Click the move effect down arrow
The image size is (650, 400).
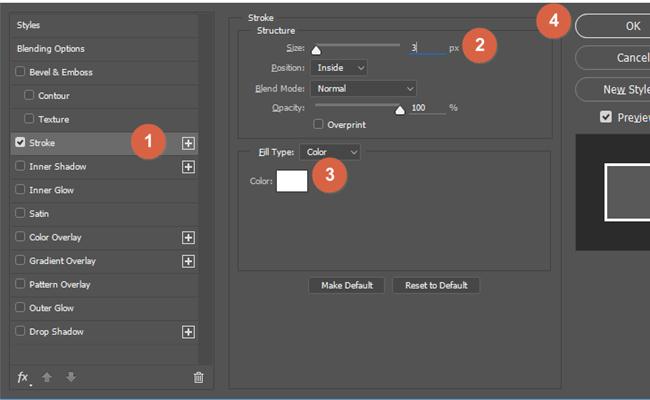tap(70, 377)
